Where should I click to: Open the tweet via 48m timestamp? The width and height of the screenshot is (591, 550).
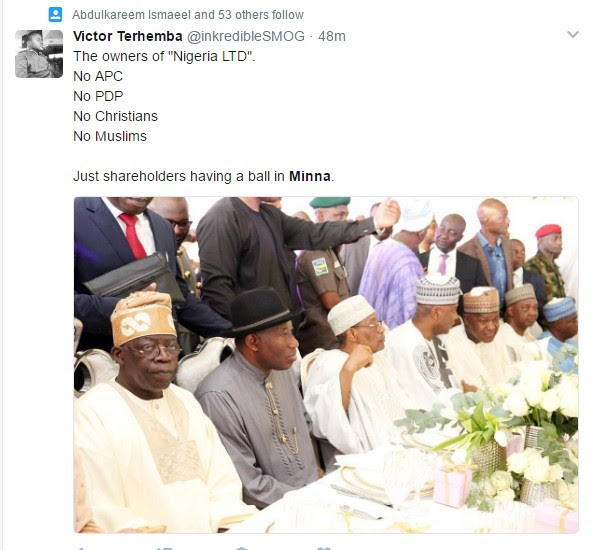tap(332, 36)
